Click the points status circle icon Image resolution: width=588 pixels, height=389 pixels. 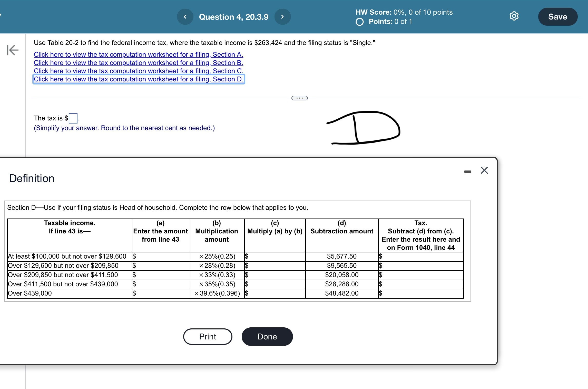pos(359,22)
